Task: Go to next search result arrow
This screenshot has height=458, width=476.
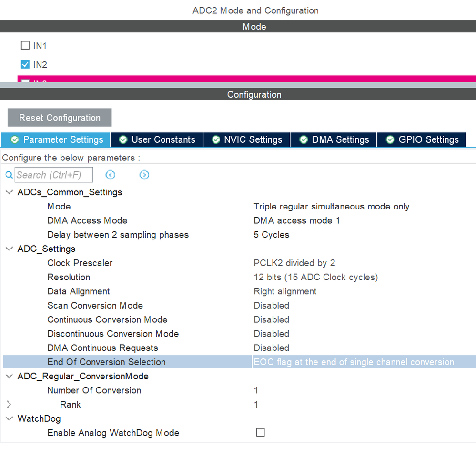Action: coord(144,175)
